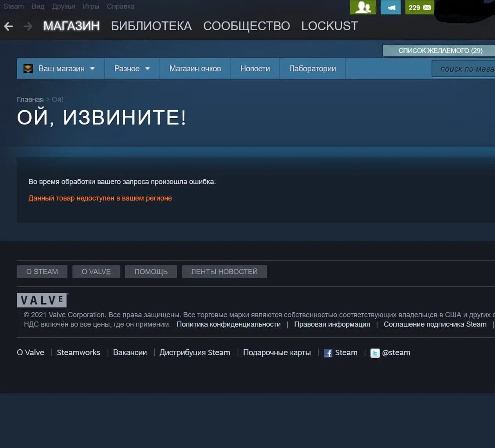Click the ПОМОЩЬ footer button

coord(151,271)
